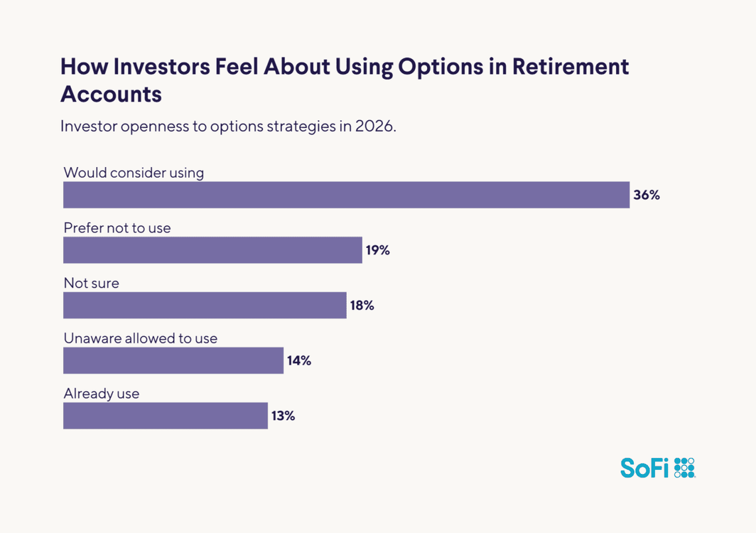Click the bar for 'Prefer not to use'
Viewport: 756px width, 533px height.
[212, 250]
